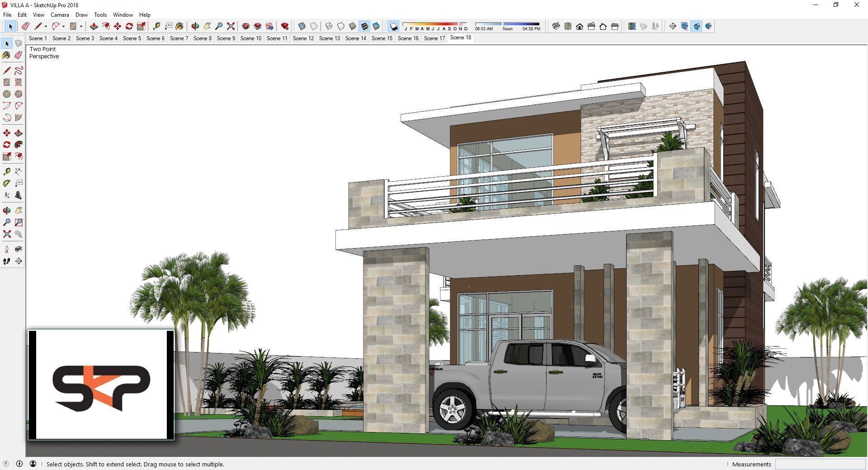The width and height of the screenshot is (868, 470).
Task: Click the Measurements input box
Action: coord(820,464)
